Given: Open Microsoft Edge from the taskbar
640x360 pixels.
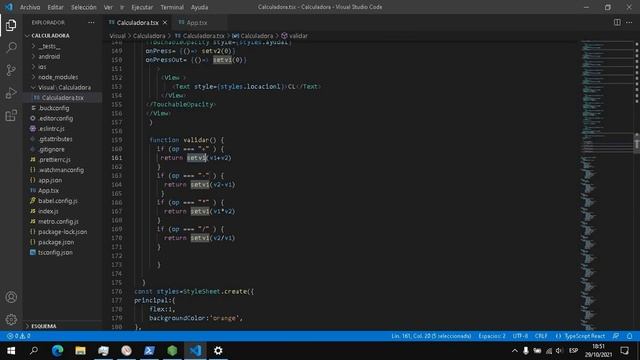Looking at the screenshot, I should (57, 351).
